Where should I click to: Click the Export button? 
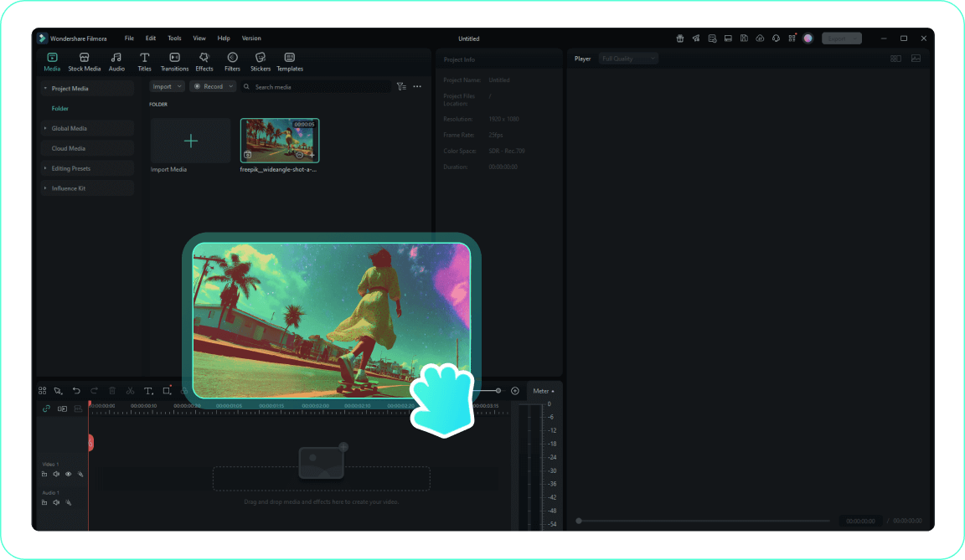tap(841, 39)
